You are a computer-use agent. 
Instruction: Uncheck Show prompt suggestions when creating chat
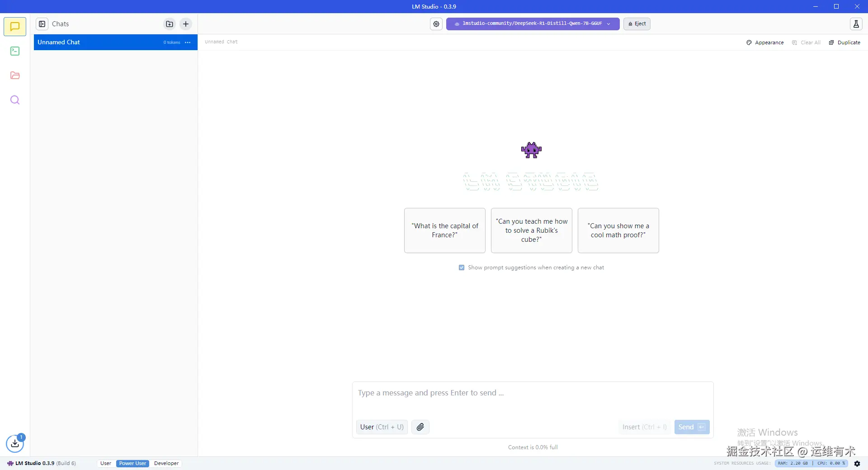click(x=461, y=268)
